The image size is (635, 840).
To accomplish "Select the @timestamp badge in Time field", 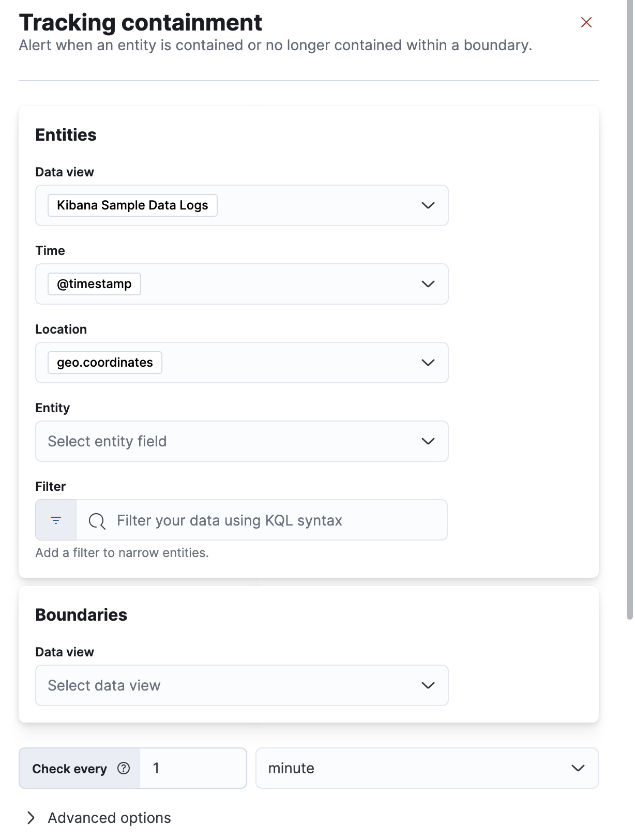I will tap(94, 283).
